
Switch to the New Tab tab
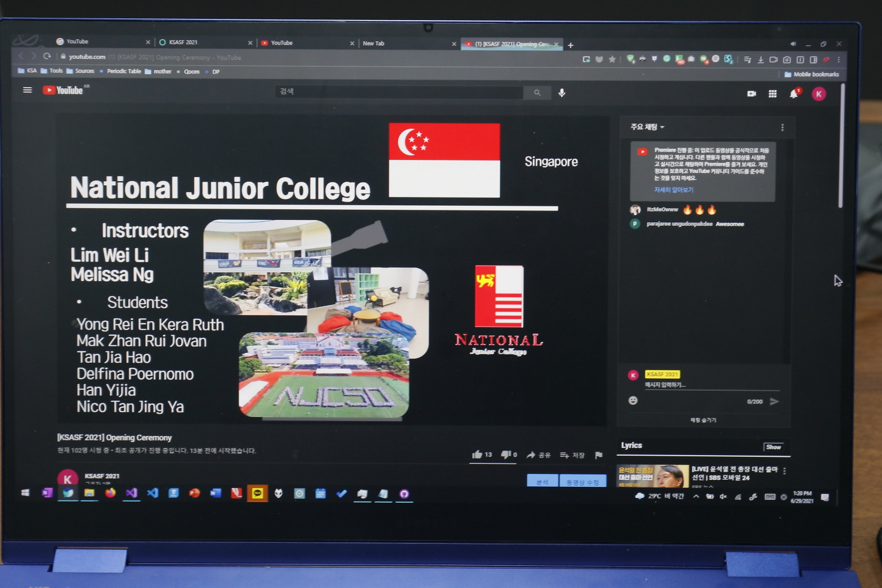point(409,44)
